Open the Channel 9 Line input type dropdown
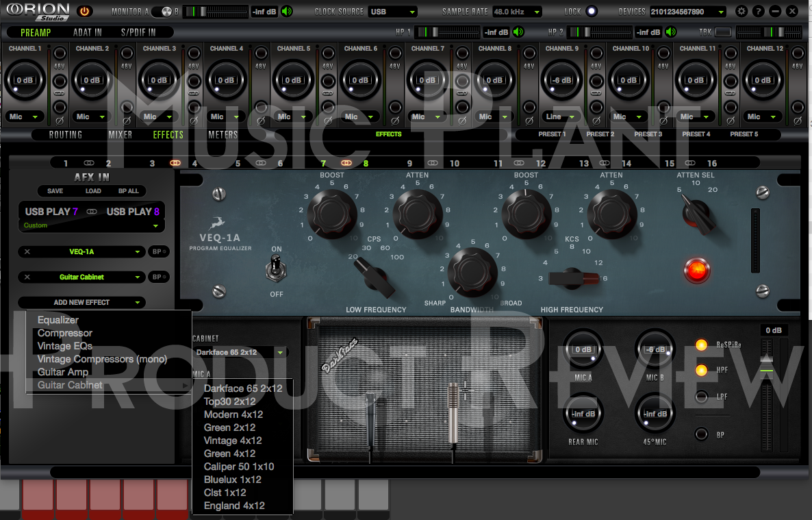The width and height of the screenshot is (812, 520). pos(561,116)
